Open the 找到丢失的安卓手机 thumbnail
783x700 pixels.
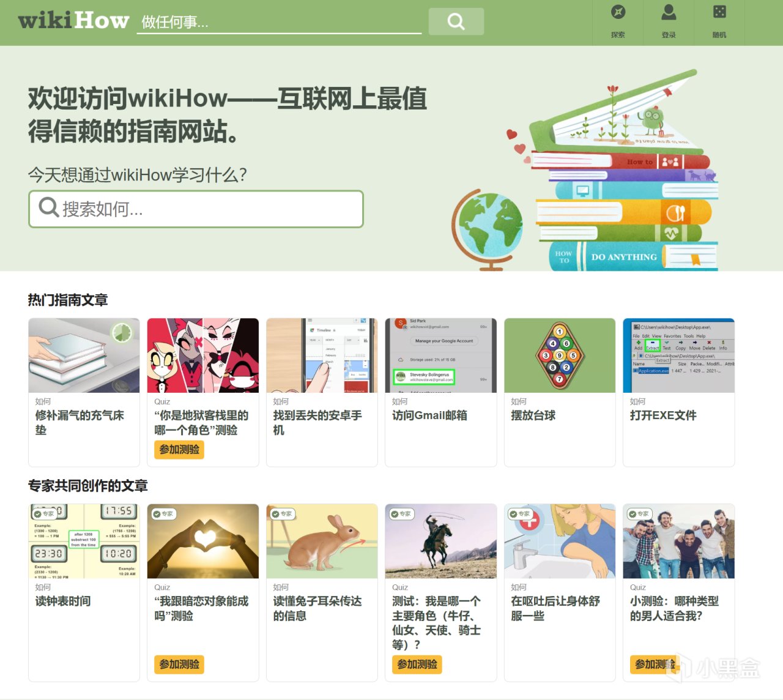[322, 356]
